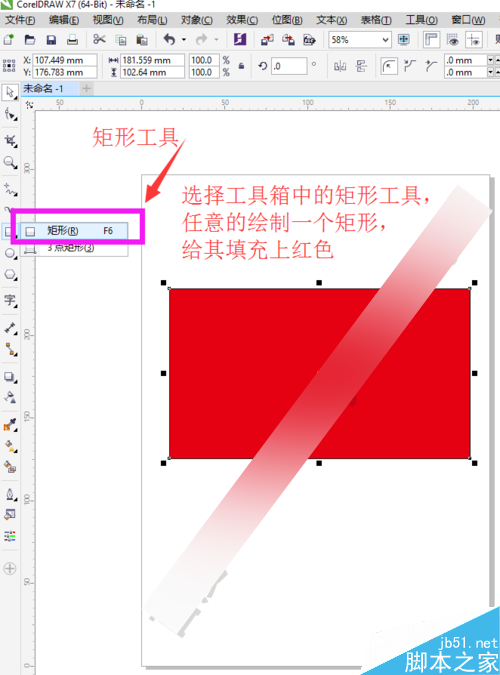Open the 视图(V) menu

point(108,20)
